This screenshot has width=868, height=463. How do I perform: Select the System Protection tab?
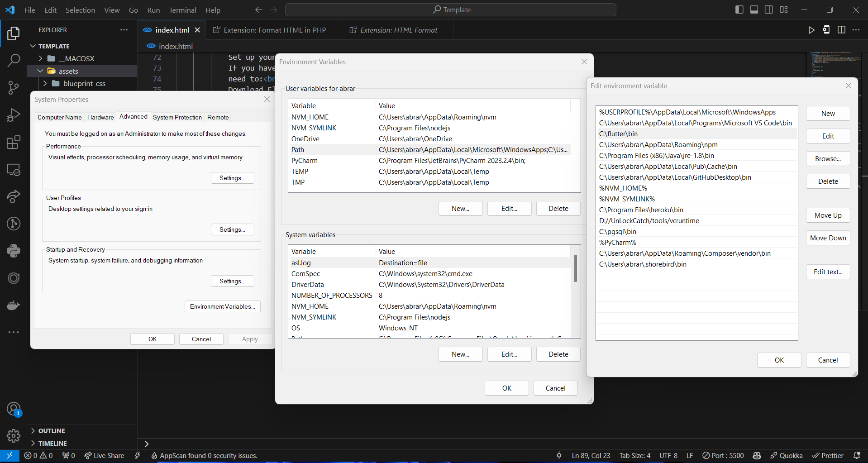point(177,117)
